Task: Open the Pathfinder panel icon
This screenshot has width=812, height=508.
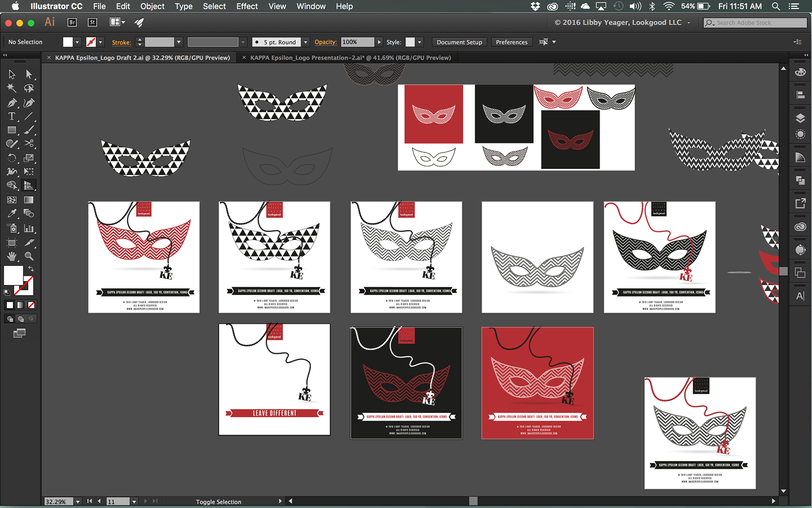Action: click(800, 181)
